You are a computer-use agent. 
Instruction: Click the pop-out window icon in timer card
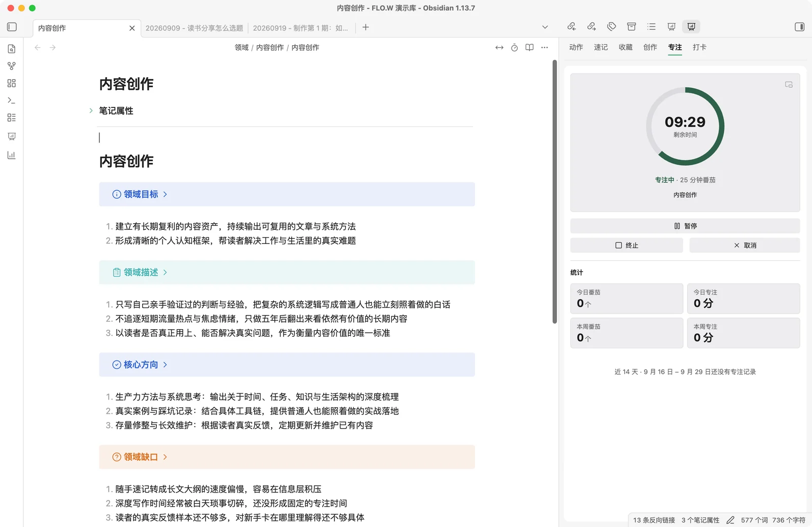pos(789,85)
